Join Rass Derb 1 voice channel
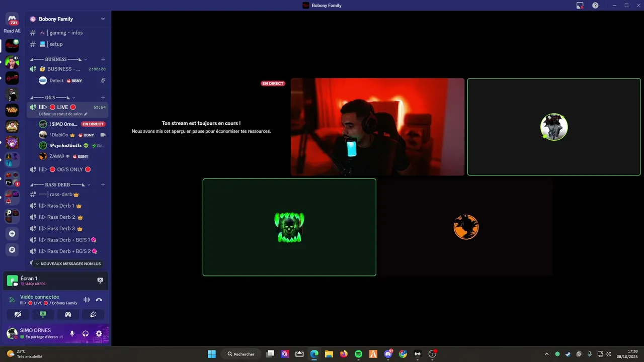Image resolution: width=644 pixels, height=362 pixels. click(x=67, y=206)
